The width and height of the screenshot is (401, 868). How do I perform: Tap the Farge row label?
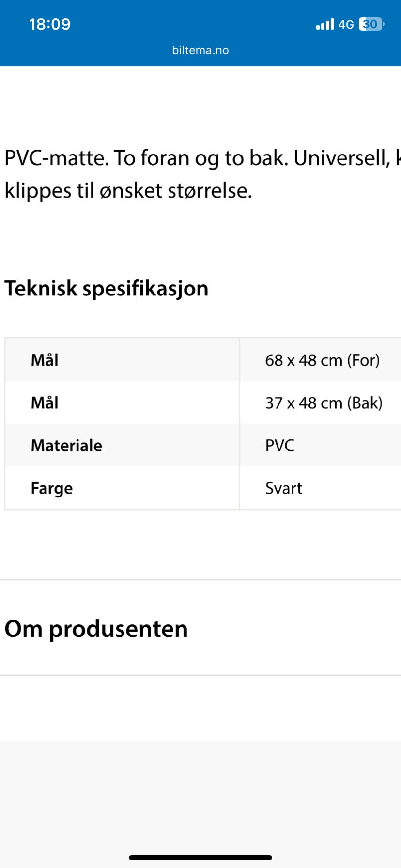pyautogui.click(x=52, y=488)
